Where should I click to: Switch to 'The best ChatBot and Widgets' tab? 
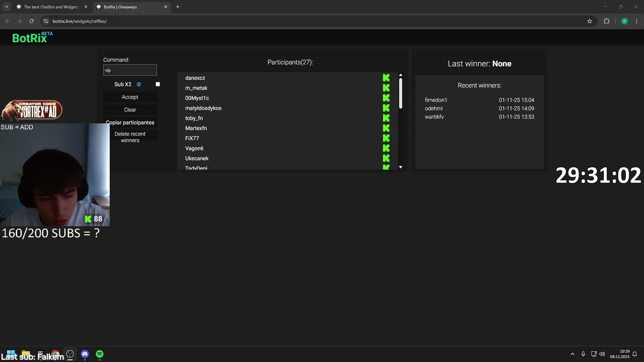(x=51, y=7)
